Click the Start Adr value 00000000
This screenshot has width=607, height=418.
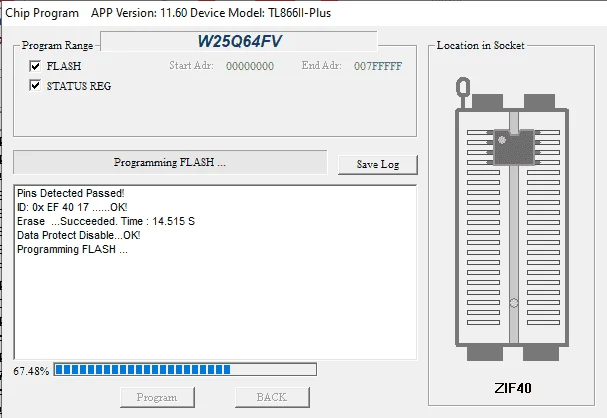(x=250, y=66)
